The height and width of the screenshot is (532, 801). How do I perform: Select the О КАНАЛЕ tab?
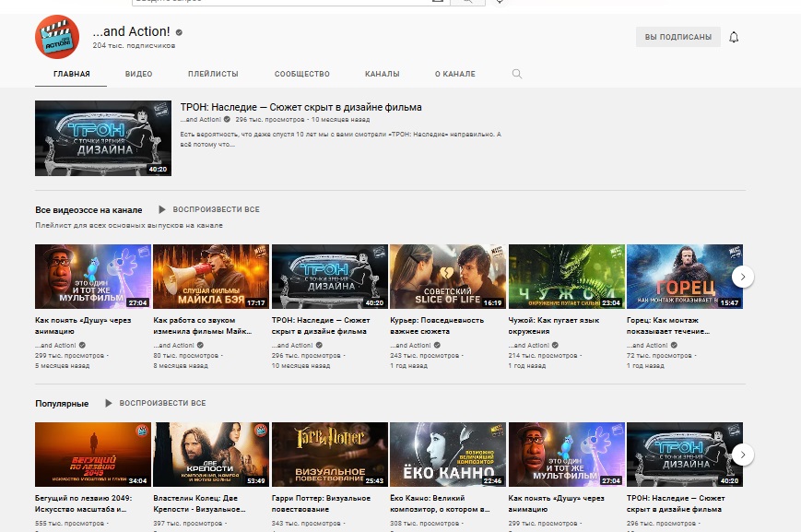click(454, 74)
